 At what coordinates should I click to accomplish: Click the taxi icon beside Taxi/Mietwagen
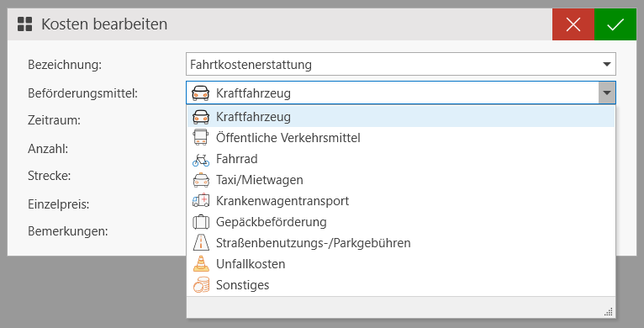point(201,180)
